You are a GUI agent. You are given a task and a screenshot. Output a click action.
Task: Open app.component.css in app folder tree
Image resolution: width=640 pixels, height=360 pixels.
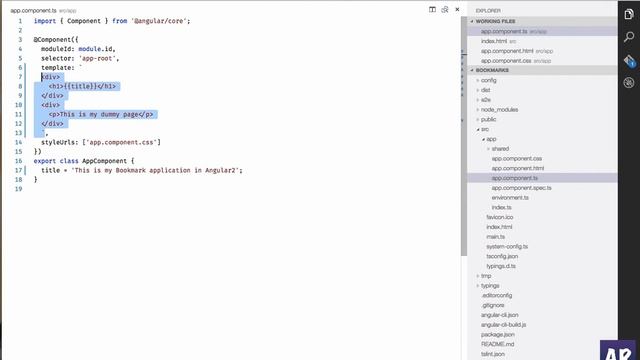(x=517, y=159)
